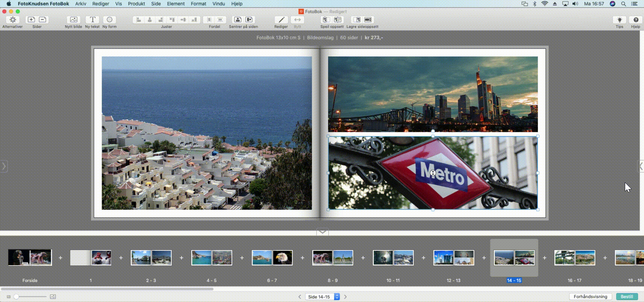Insert a shape with Ny form
Viewport: 644px width, 302px height.
[110, 20]
